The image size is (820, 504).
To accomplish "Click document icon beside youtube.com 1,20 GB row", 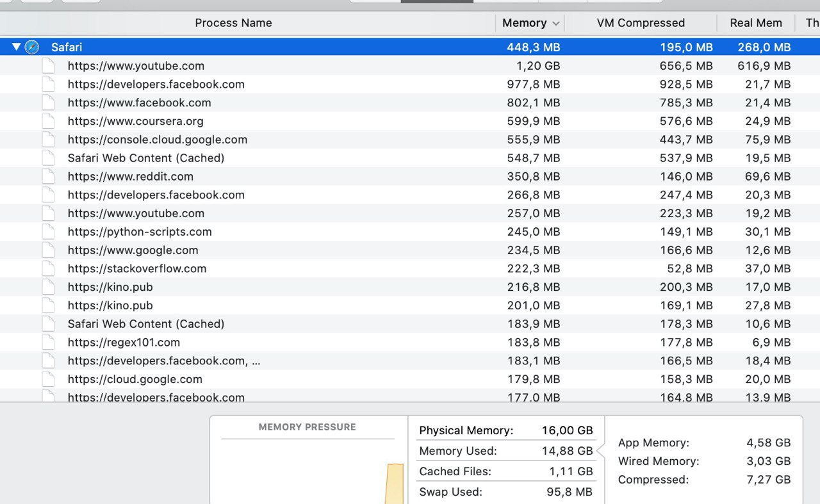I will point(49,65).
